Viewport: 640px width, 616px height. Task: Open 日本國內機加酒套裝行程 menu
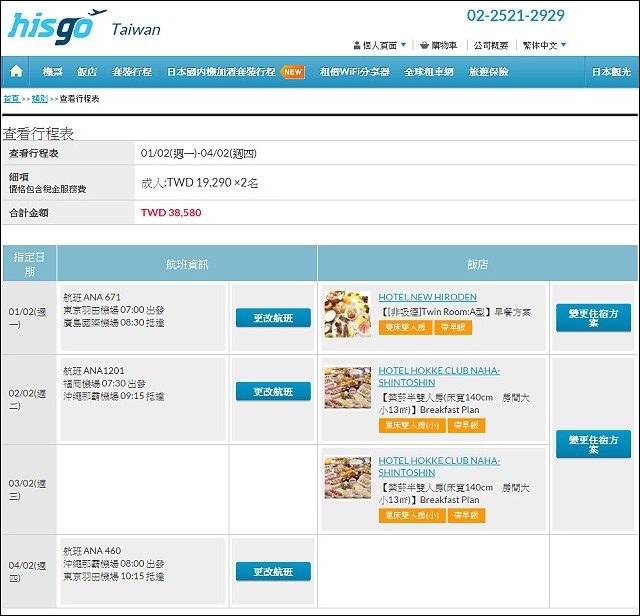221,72
